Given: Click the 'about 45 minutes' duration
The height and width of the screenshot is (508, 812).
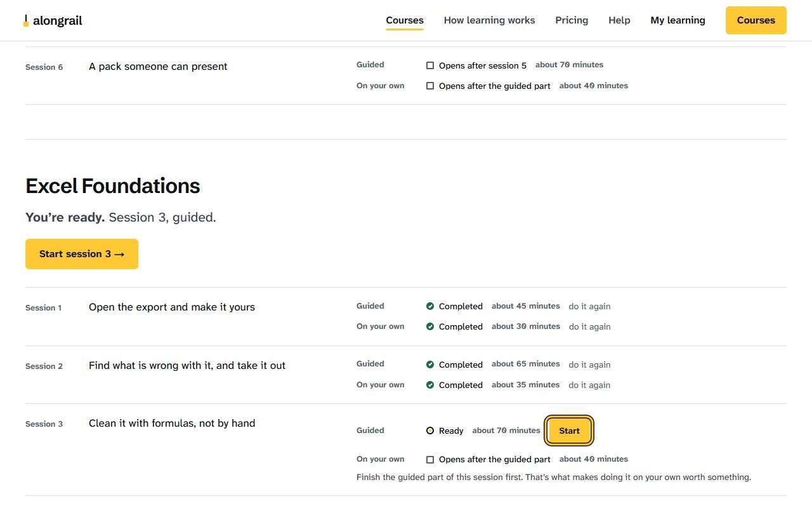Looking at the screenshot, I should coord(526,306).
